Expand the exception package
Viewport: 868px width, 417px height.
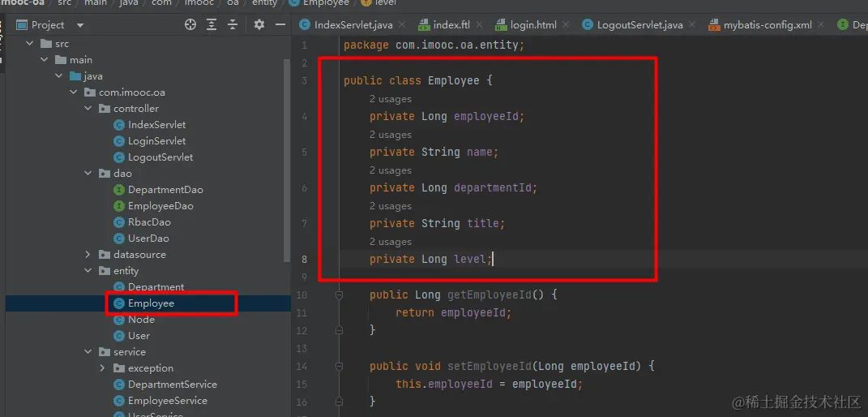point(102,368)
